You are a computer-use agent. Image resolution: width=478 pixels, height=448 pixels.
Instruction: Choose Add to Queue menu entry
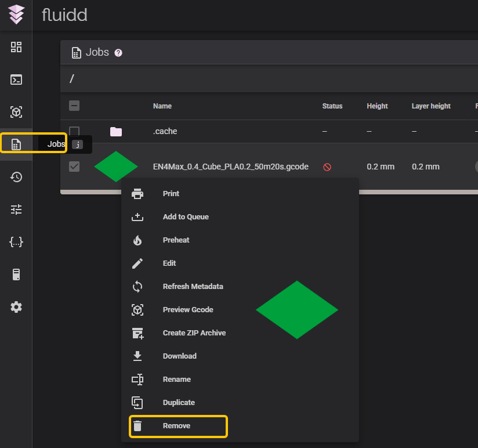click(x=185, y=217)
